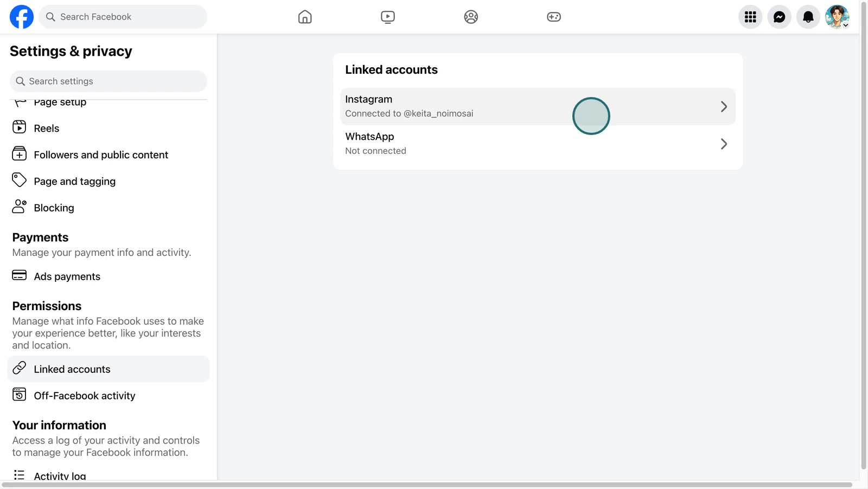Open Page and tagging settings

pos(108,181)
